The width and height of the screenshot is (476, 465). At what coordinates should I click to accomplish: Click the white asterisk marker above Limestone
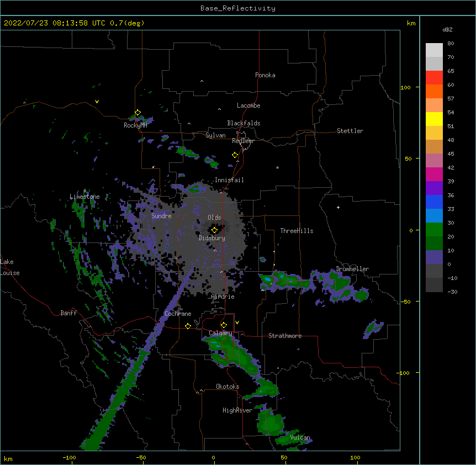(84, 191)
